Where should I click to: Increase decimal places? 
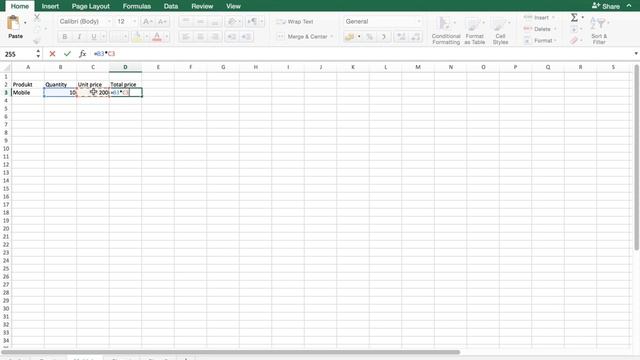pos(401,37)
